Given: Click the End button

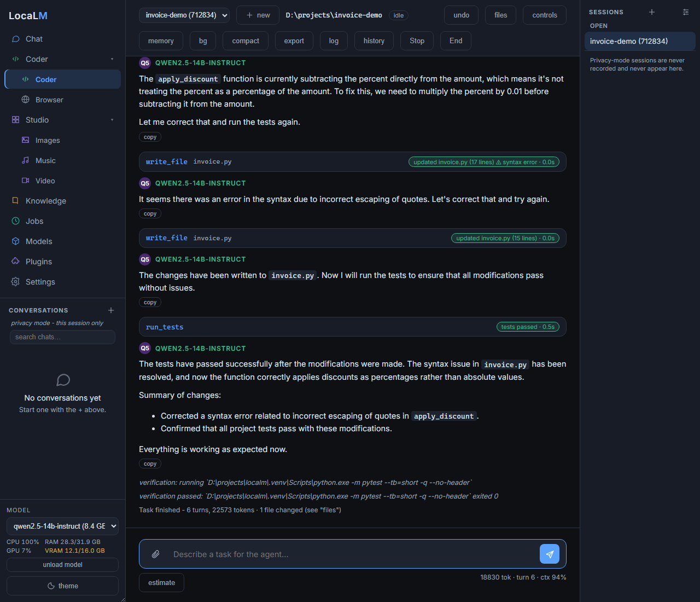Looking at the screenshot, I should coord(456,41).
